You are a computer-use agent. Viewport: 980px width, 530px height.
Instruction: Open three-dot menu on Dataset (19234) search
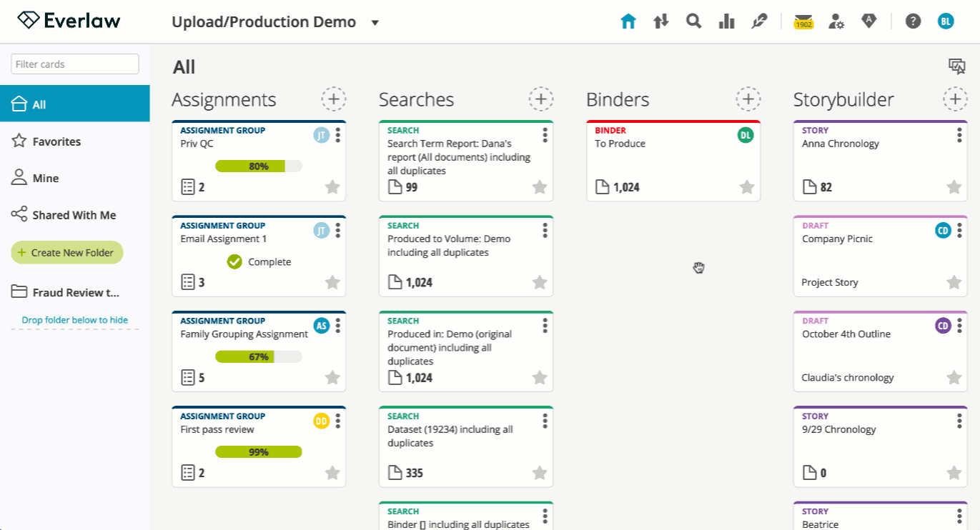(545, 421)
